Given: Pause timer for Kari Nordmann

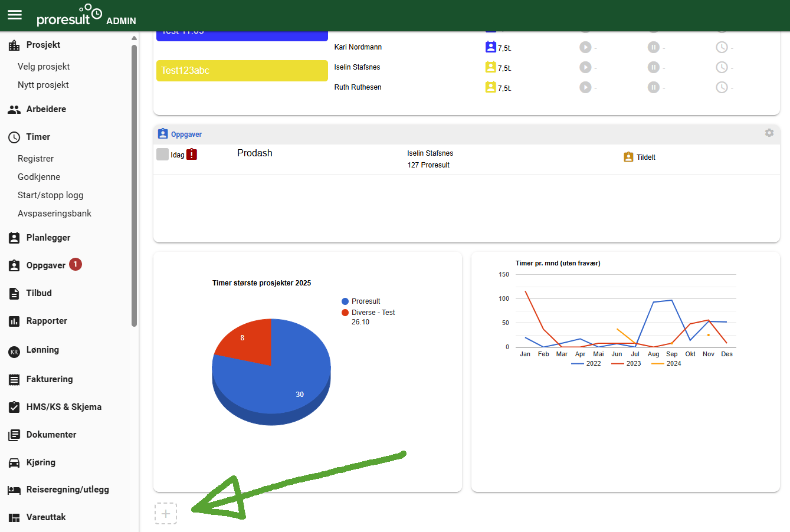Looking at the screenshot, I should pyautogui.click(x=654, y=48).
